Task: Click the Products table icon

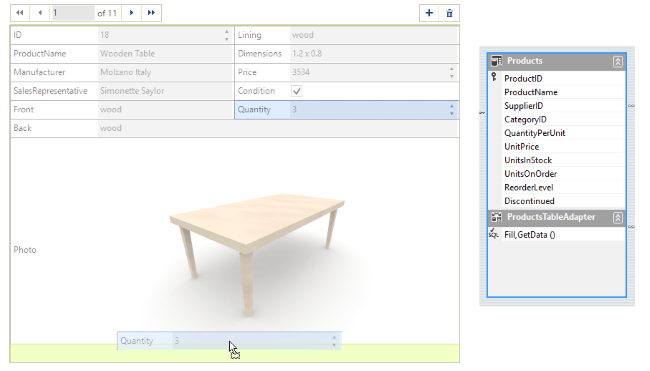Action: pyautogui.click(x=496, y=61)
